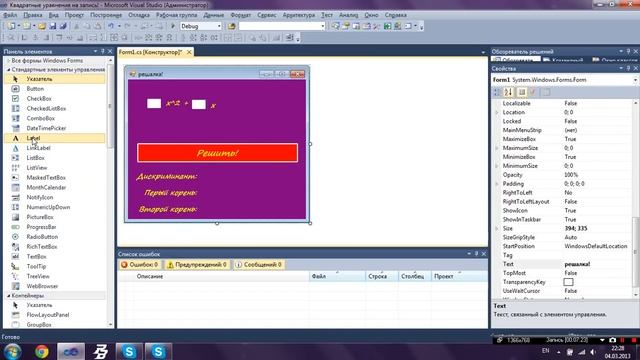
Task: Open Chrome from the taskbar
Action: point(42,351)
